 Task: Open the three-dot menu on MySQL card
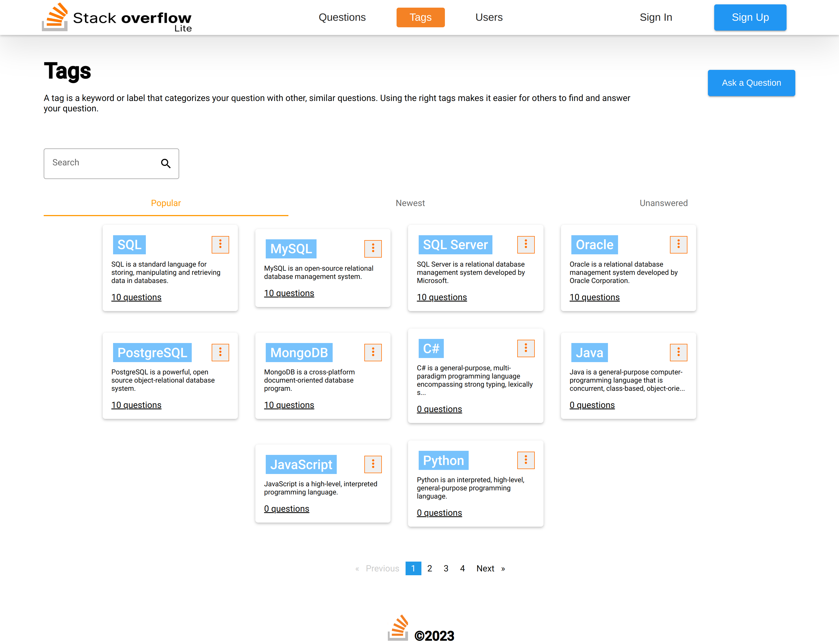(373, 249)
